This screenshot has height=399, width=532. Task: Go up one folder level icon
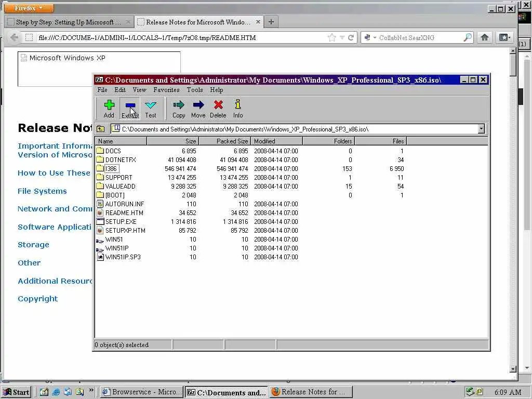coord(101,129)
